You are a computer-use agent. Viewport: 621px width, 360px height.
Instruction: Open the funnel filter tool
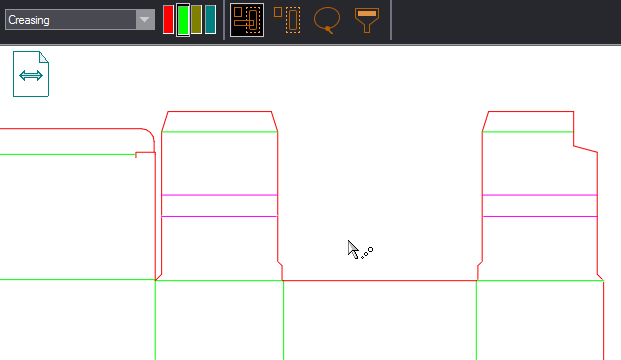click(x=367, y=20)
